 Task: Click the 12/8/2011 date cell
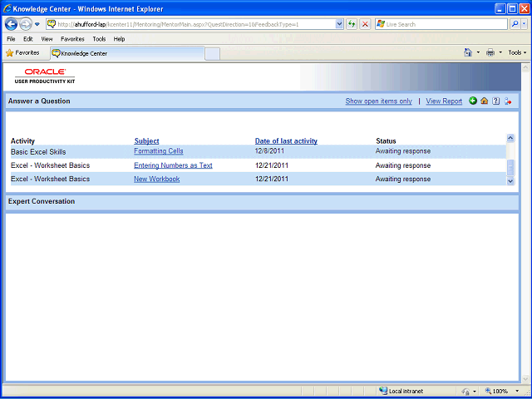point(269,151)
